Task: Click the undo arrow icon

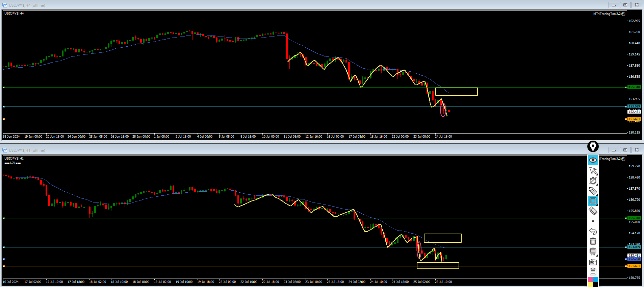Action: pos(593,231)
